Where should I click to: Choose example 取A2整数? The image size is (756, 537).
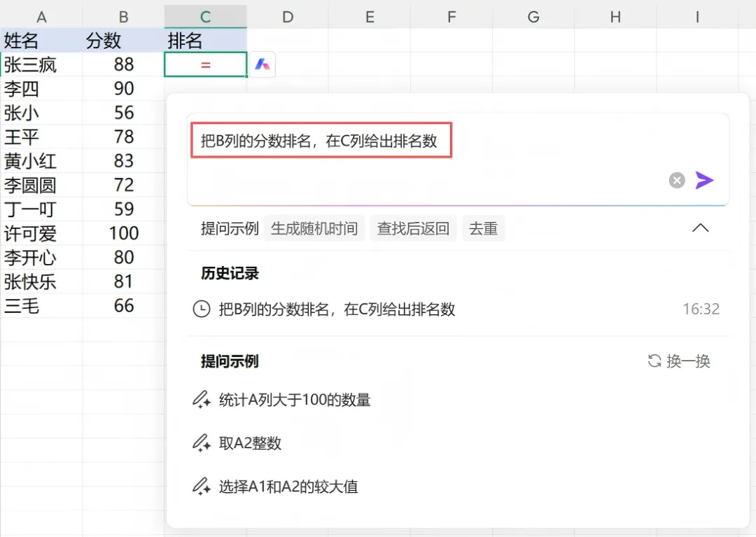click(250, 443)
